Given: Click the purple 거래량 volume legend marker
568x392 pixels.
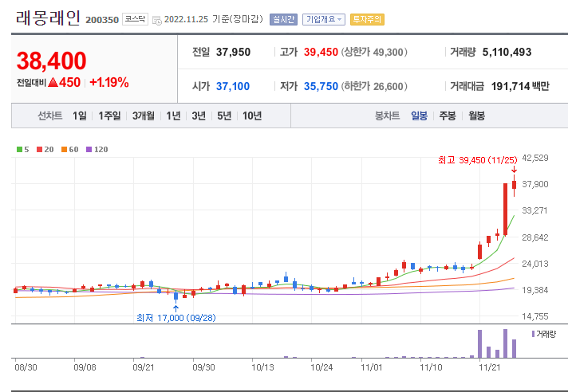Looking at the screenshot, I should (533, 334).
